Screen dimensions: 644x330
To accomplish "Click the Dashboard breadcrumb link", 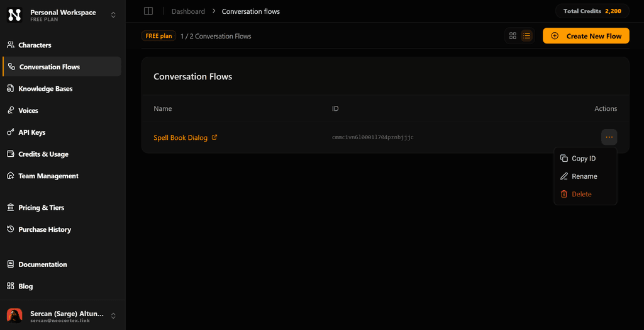I will pyautogui.click(x=188, y=11).
